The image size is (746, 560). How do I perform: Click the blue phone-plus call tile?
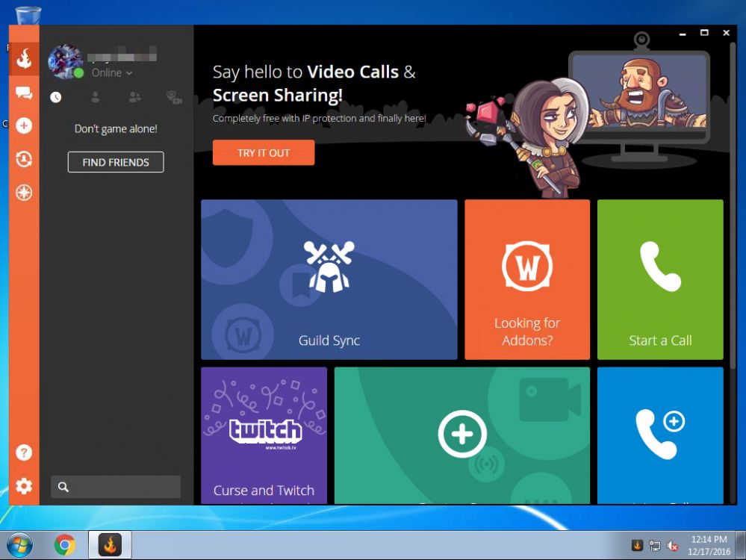(660, 435)
